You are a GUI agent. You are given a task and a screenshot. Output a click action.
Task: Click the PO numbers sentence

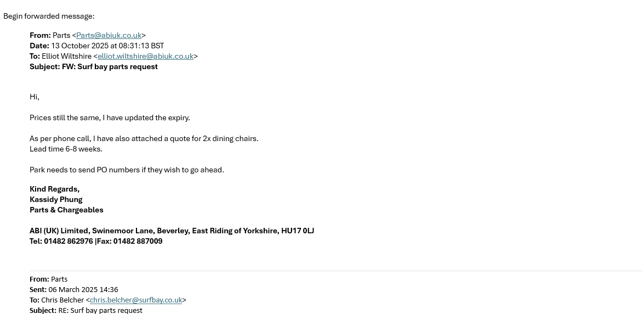127,170
